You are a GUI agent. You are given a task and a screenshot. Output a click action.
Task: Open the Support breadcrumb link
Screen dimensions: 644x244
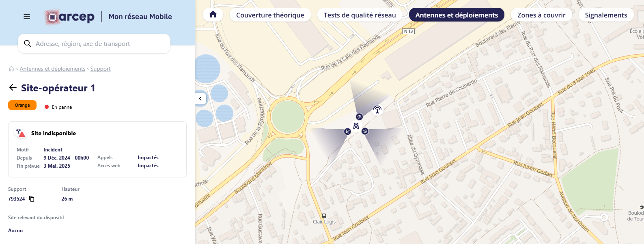coord(100,69)
